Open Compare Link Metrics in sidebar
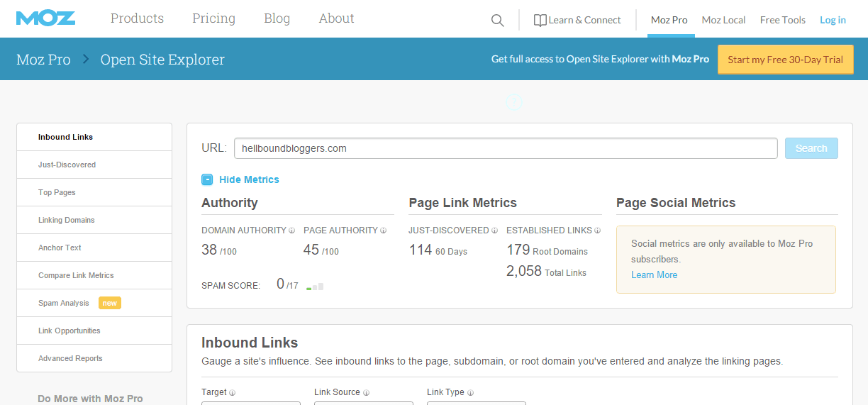 [94, 275]
